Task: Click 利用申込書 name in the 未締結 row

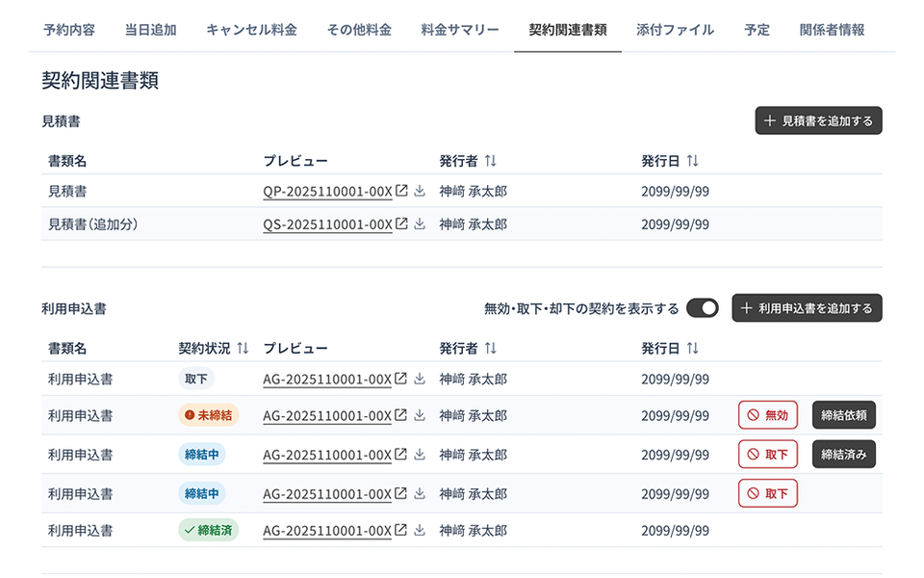Action: 80,415
